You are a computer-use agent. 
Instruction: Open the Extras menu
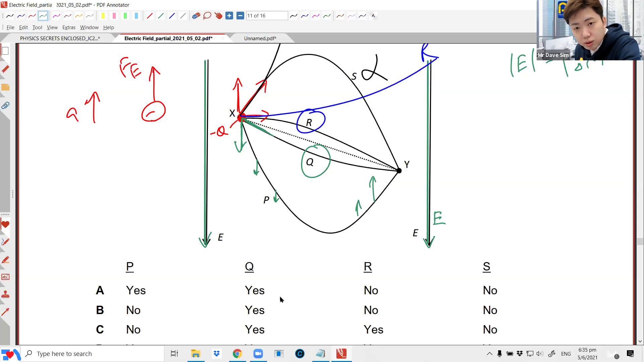click(69, 27)
